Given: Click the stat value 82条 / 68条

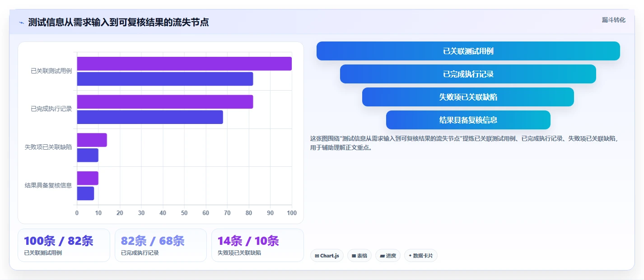Looking at the screenshot, I should pos(153,241).
